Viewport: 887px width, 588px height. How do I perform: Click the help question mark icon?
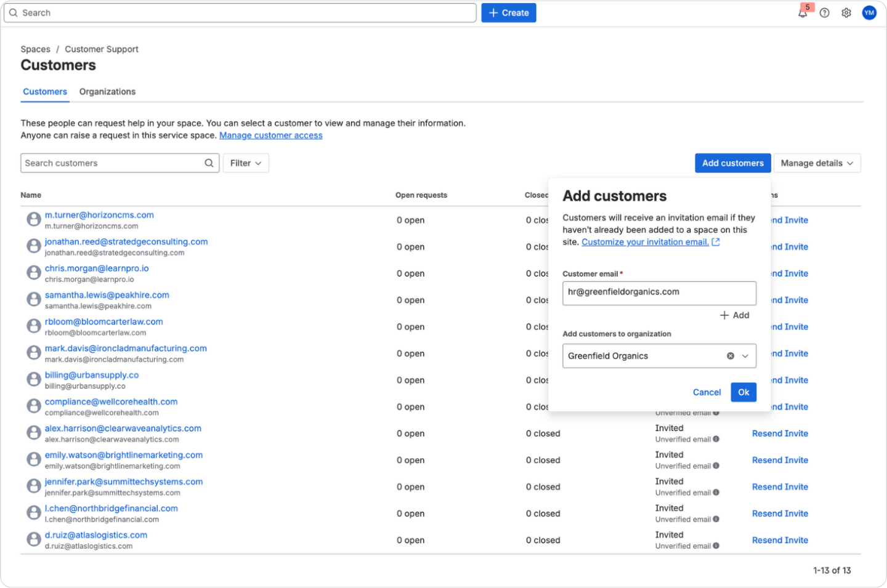(824, 12)
